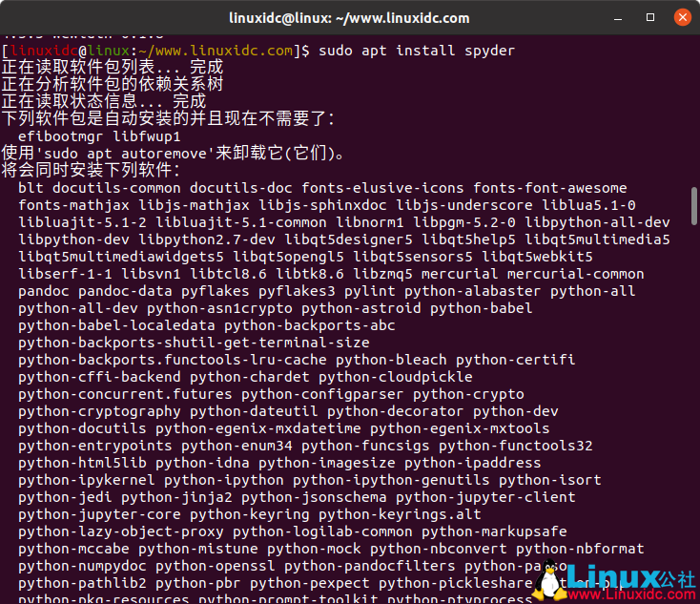
Task: Click the package docutils-common
Action: (x=116, y=188)
